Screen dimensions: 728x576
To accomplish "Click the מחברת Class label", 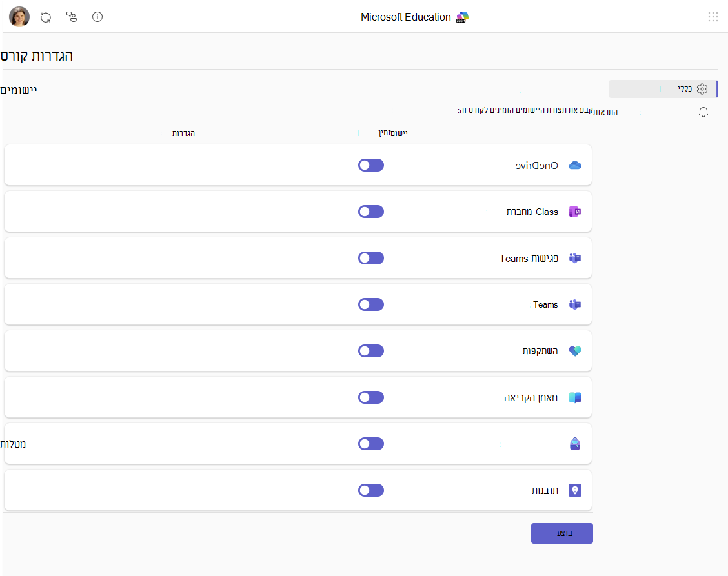I will [532, 212].
